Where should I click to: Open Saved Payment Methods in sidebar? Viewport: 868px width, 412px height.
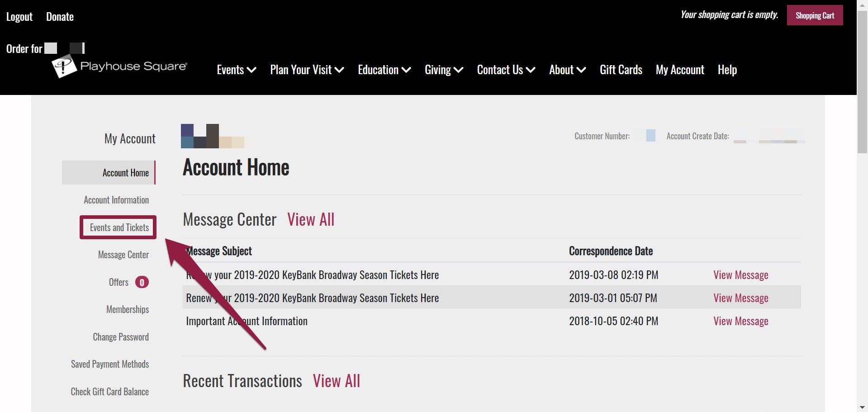click(x=110, y=364)
